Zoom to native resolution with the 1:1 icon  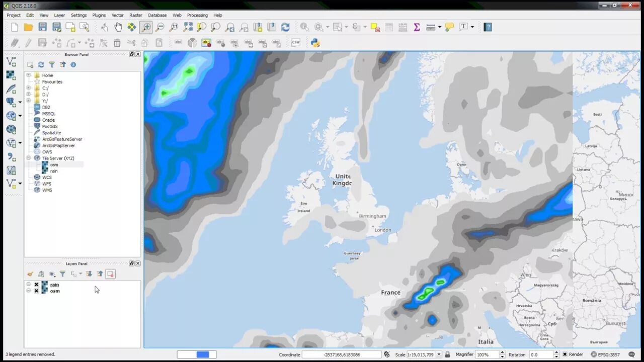(174, 27)
